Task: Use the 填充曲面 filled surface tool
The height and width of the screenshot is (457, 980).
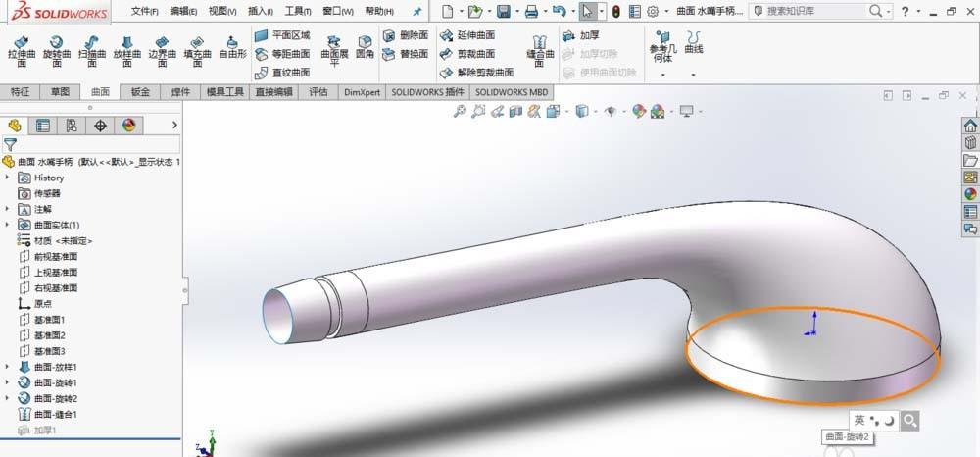Action: (x=198, y=51)
